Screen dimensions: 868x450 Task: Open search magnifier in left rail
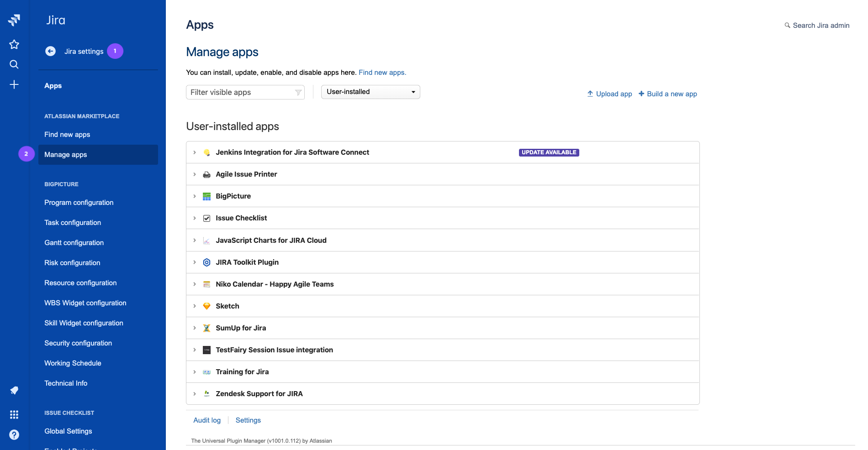pos(14,64)
